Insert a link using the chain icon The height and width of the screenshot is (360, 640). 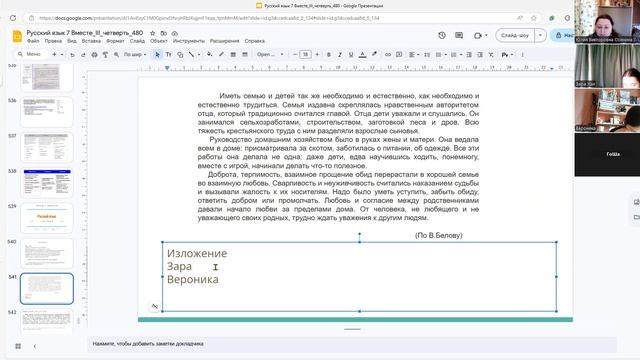[x=388, y=55]
